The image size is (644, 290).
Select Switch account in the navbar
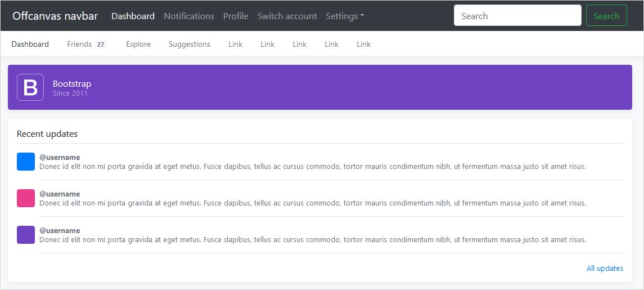coord(287,16)
